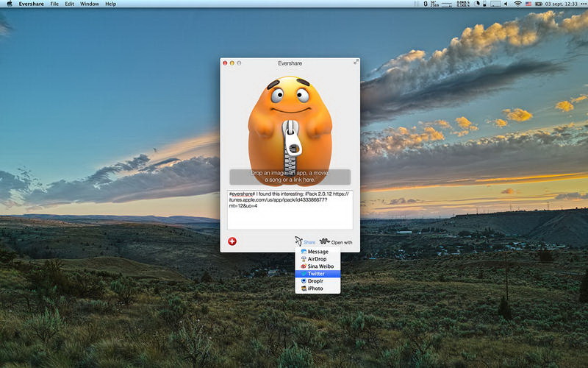588x368 pixels.
Task: Toggle fullscreen with the window's expand arrows
Action: click(x=356, y=63)
